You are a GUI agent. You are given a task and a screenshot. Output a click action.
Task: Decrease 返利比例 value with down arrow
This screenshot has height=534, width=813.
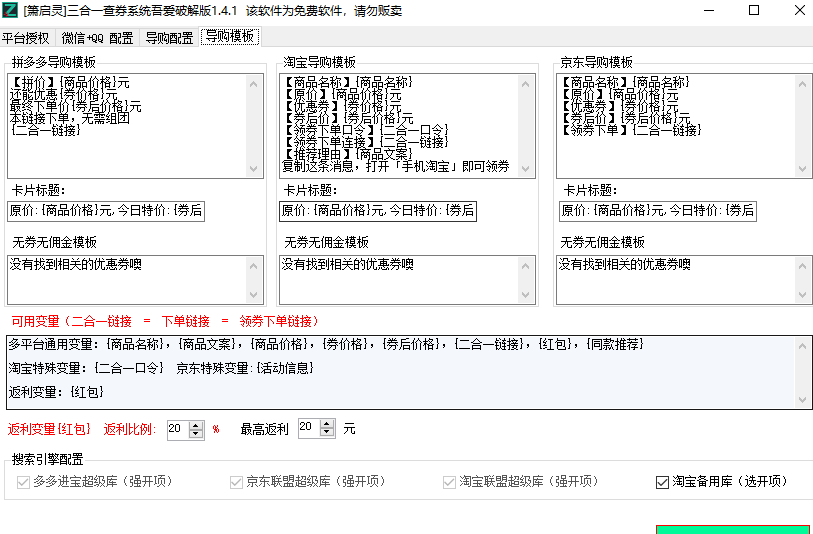tap(196, 434)
